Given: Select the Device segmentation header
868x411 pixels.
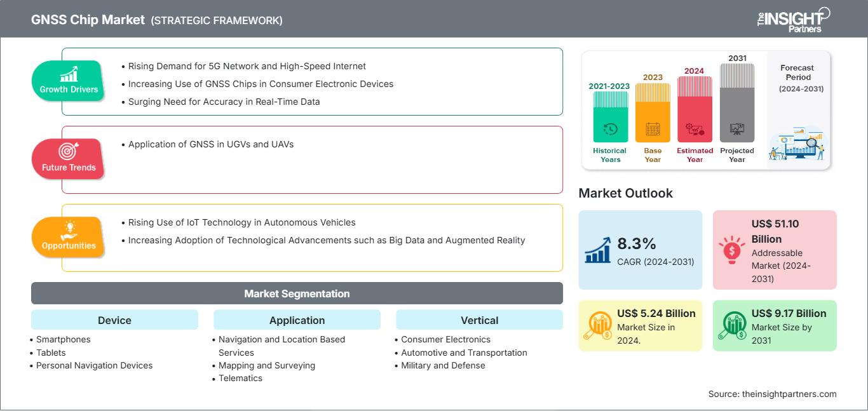Looking at the screenshot, I should tap(114, 320).
